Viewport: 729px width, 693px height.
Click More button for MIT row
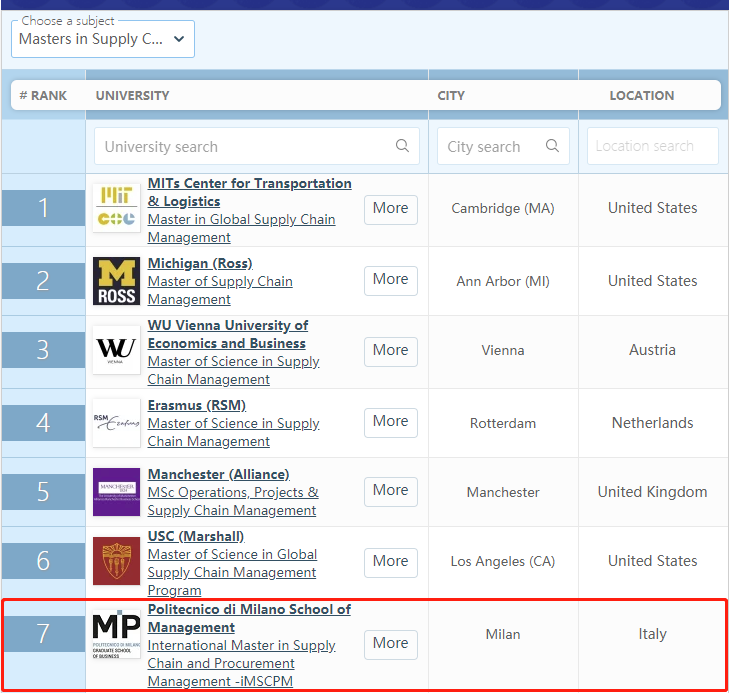[x=391, y=210]
